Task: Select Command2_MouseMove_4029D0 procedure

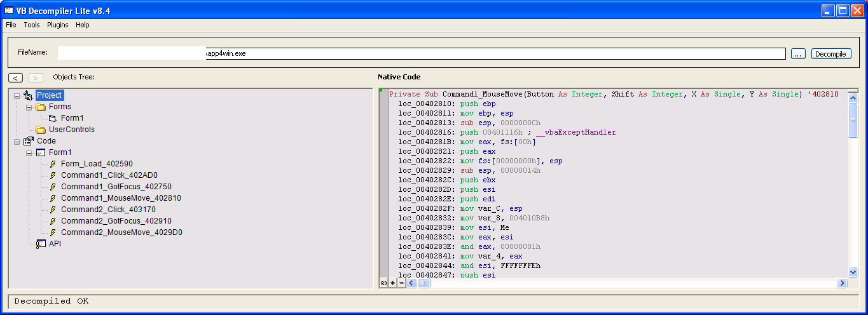Action: [x=121, y=232]
